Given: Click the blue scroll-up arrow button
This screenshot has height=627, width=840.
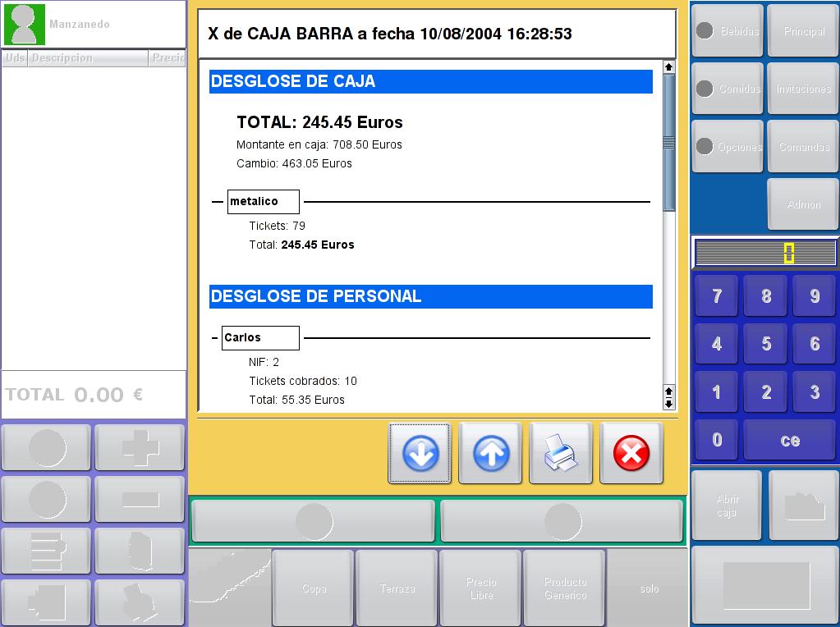Looking at the screenshot, I should [x=490, y=453].
